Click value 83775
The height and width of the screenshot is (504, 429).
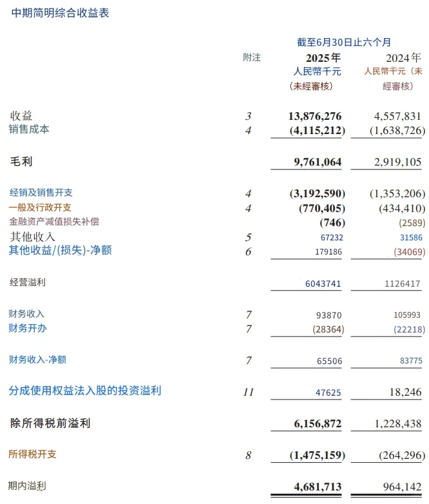[412, 361]
